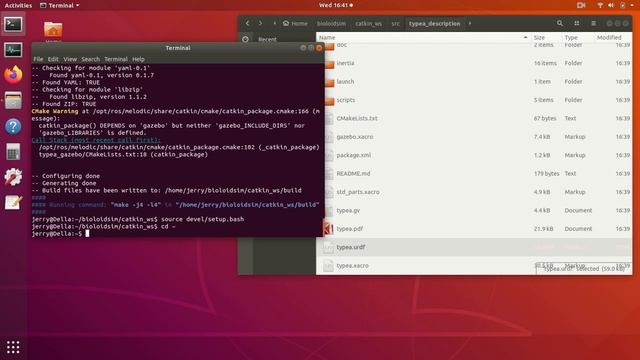Expand path bar arrow after typea_description
640x360 pixels.
coord(470,24)
